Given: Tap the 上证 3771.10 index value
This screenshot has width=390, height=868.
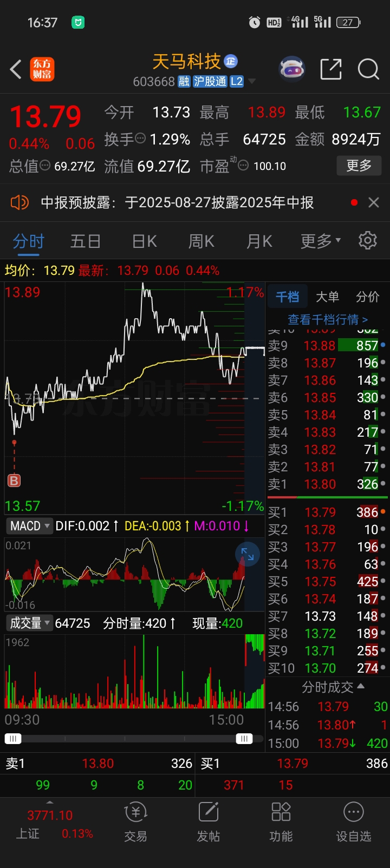Looking at the screenshot, I should click(50, 815).
